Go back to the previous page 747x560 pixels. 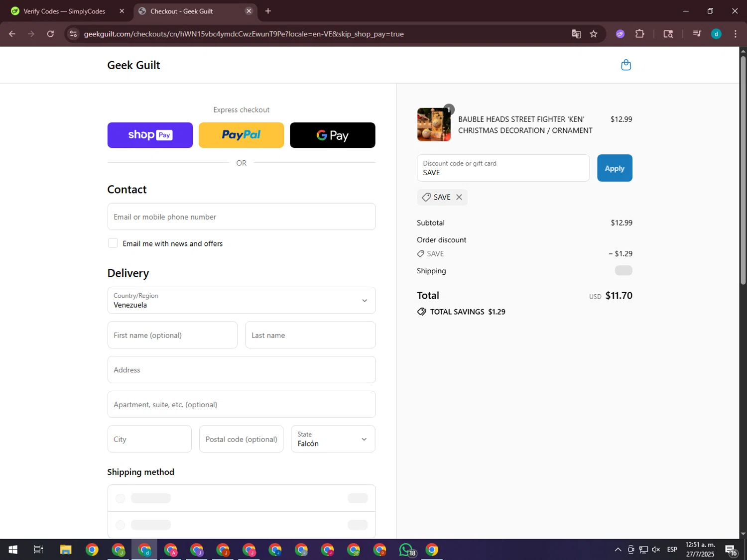point(12,34)
